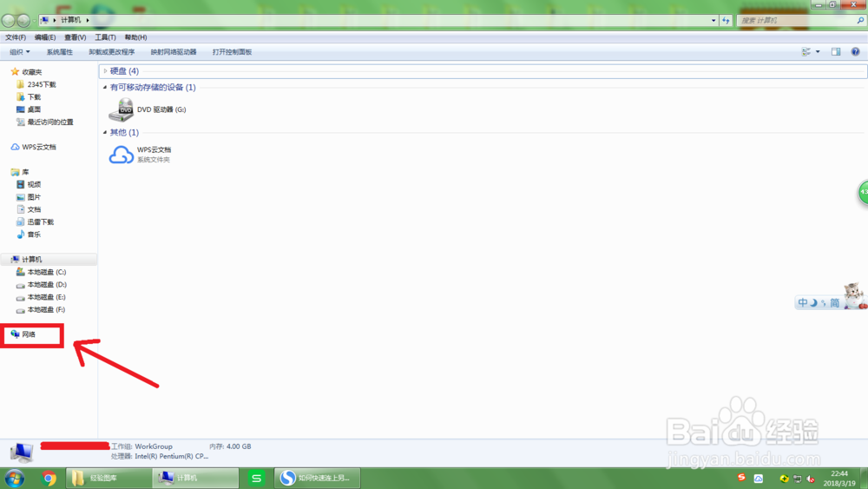Click 计算机 segment in address bar
Screen dimensions: 868x489
click(x=70, y=21)
